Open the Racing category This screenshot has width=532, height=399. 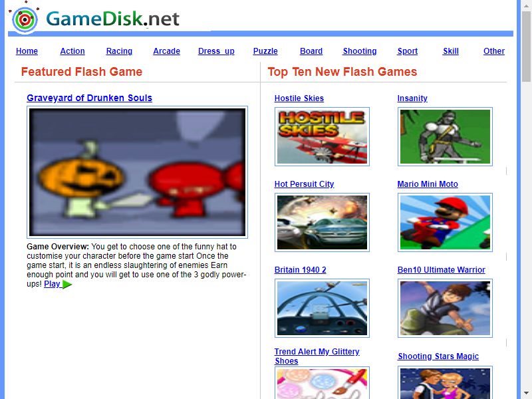[119, 51]
